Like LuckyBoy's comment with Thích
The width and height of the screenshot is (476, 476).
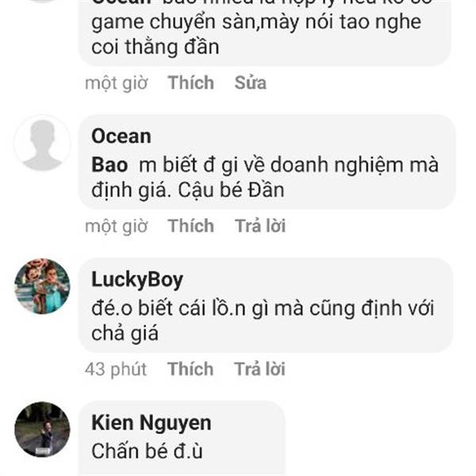click(x=190, y=369)
